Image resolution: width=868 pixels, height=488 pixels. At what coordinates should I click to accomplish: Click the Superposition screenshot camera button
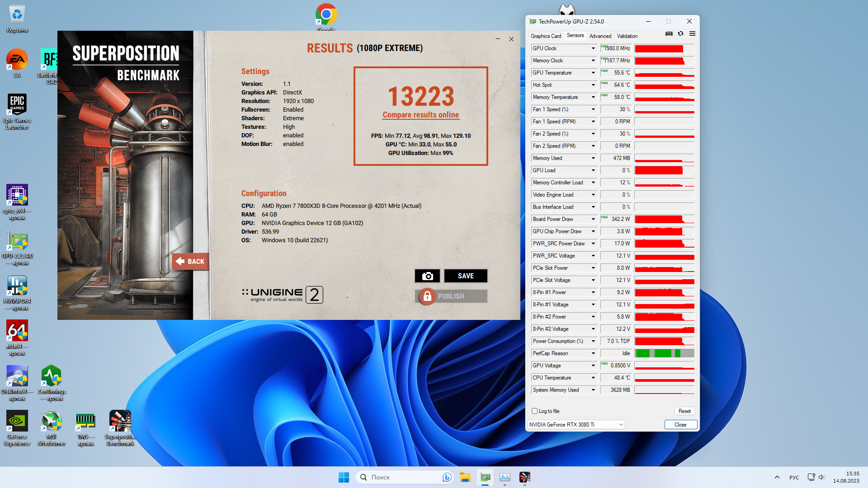click(x=427, y=276)
